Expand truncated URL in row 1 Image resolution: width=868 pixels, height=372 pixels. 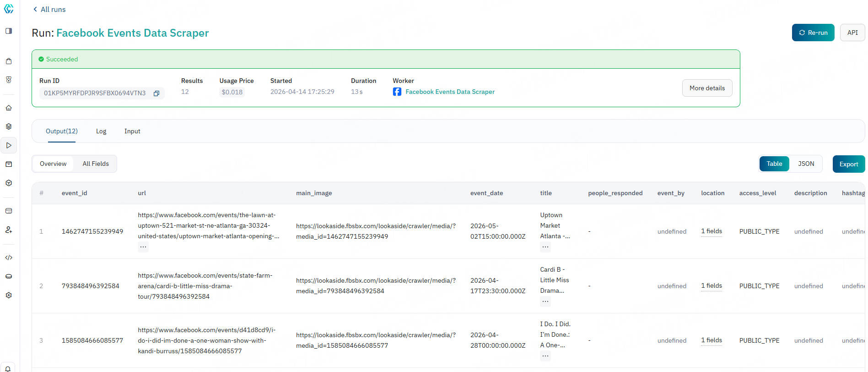(143, 247)
